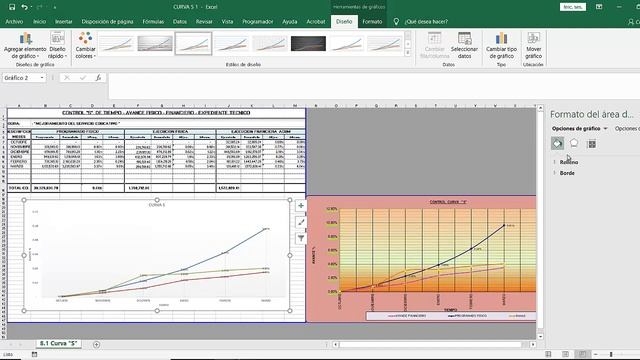
Task: Open Agregar elemento de gráfico menu
Action: tap(25, 45)
